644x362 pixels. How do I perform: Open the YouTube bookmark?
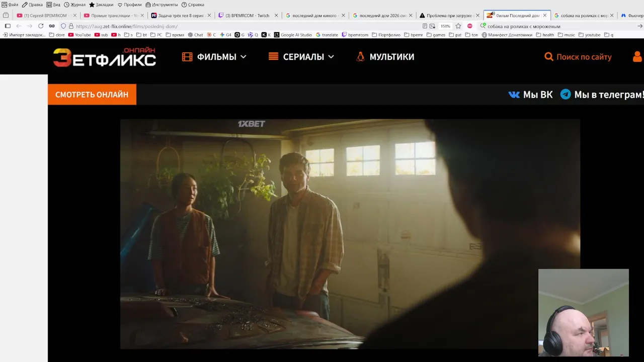[x=79, y=35]
